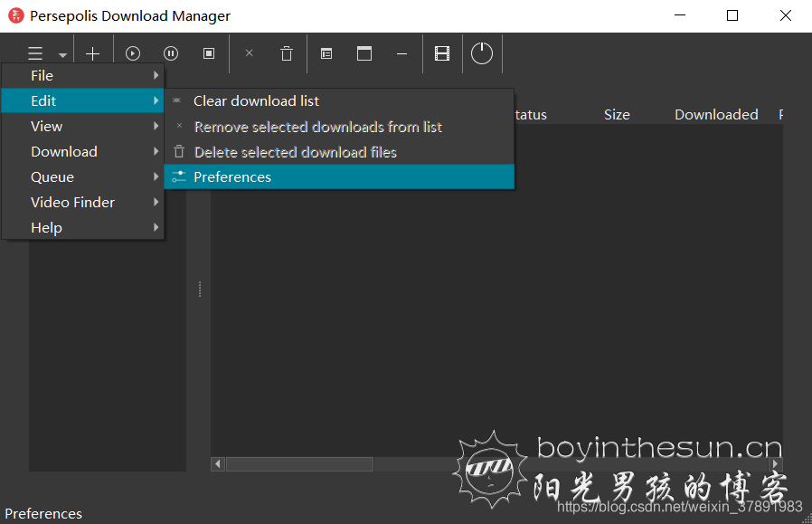This screenshot has width=812, height=524.
Task: Open the File menu
Action: (x=83, y=76)
